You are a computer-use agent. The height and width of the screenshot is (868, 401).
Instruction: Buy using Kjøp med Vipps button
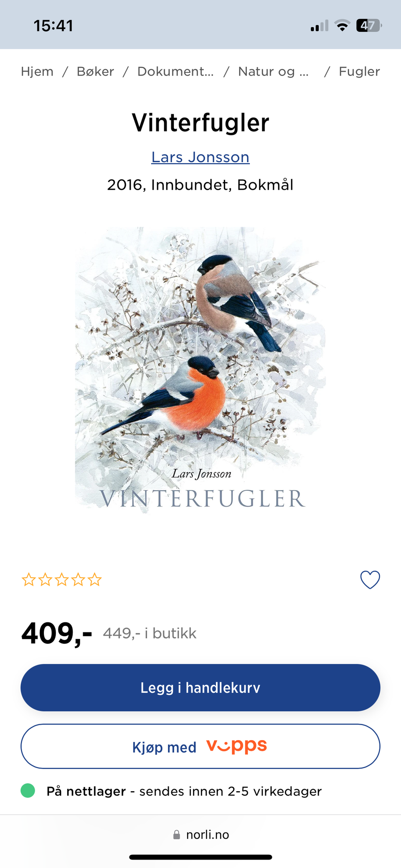pos(200,746)
